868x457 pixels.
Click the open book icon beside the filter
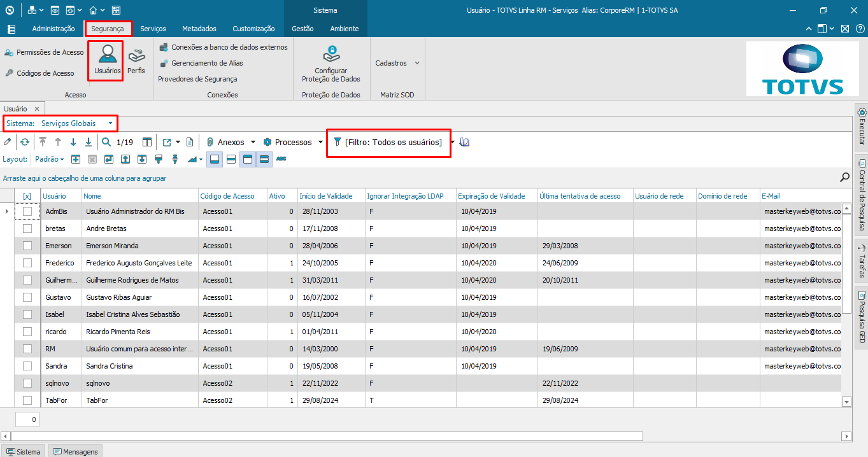click(x=464, y=142)
